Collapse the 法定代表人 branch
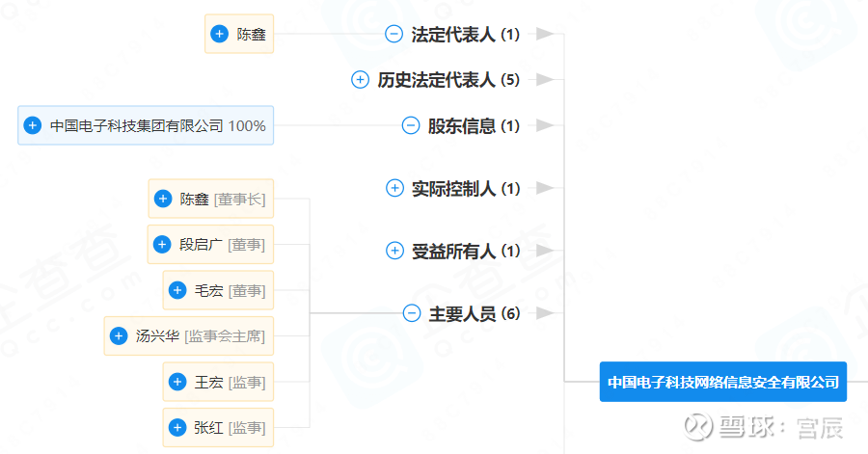The image size is (868, 454). [x=393, y=34]
